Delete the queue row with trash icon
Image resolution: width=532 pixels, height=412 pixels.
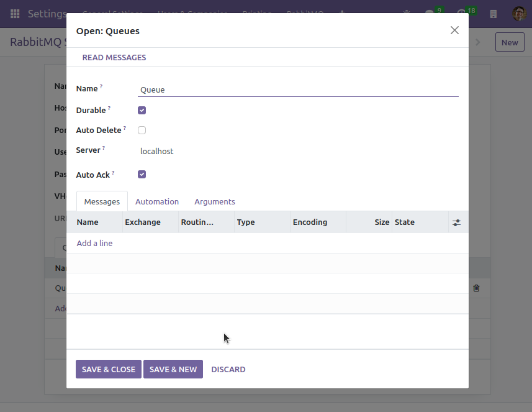[x=476, y=288]
